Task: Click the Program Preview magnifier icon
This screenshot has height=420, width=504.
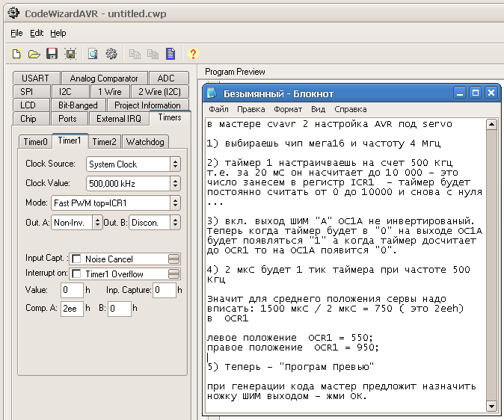Action: pyautogui.click(x=93, y=54)
